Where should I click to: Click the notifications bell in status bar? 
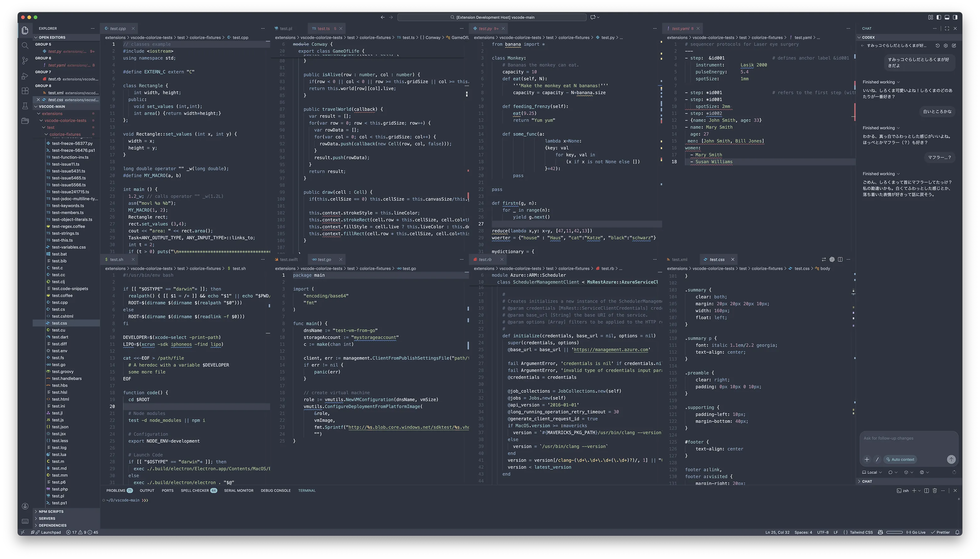(957, 533)
